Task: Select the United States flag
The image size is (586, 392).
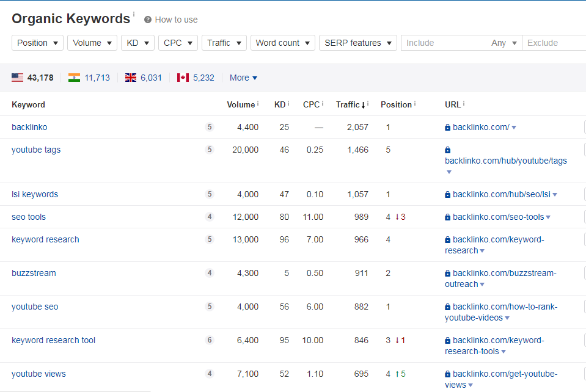Action: click(17, 78)
